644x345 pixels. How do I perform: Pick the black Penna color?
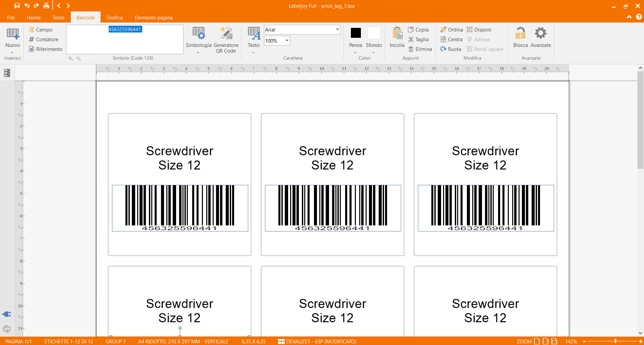pos(356,33)
